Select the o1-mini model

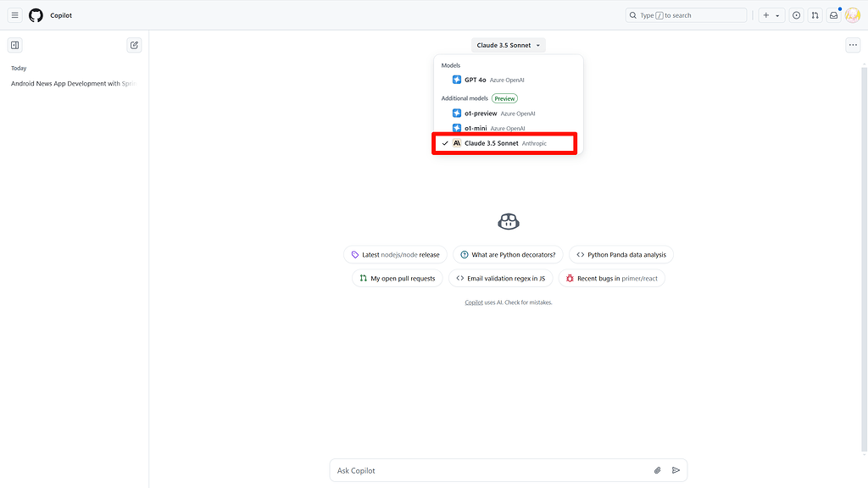(x=509, y=129)
